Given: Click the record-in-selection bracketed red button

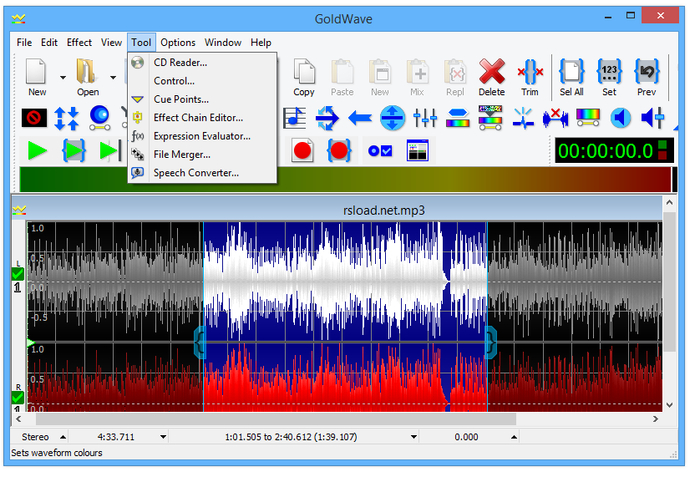Looking at the screenshot, I should [x=339, y=150].
